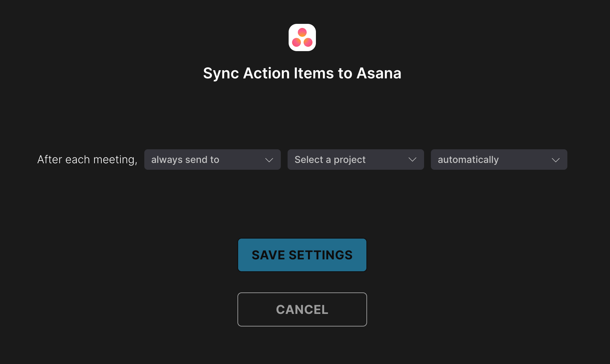The width and height of the screenshot is (610, 364).
Task: Click the chevron arrow beside 'always send to'
Action: pyautogui.click(x=269, y=160)
